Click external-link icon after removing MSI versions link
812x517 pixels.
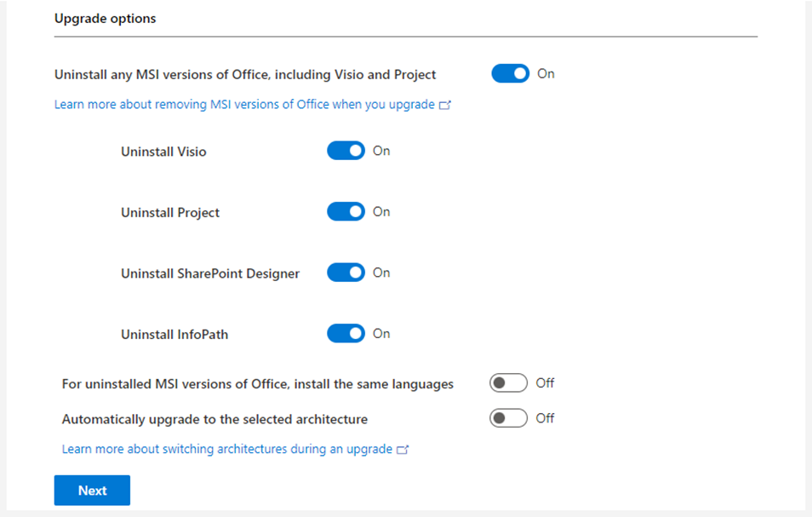pos(444,106)
